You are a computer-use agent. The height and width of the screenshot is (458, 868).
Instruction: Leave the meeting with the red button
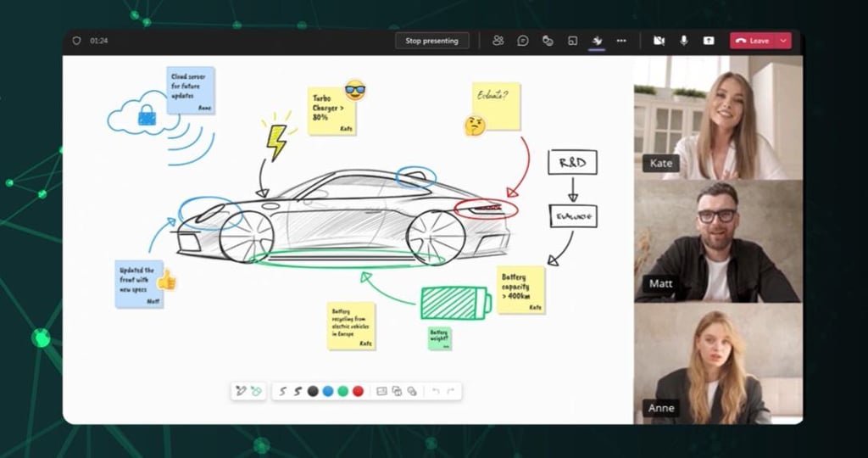point(753,41)
